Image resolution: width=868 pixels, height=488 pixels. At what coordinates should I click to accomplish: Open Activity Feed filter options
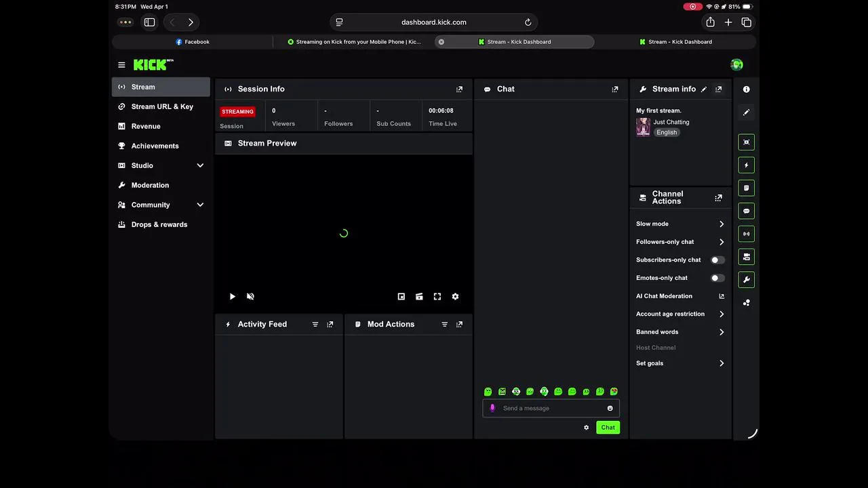315,324
